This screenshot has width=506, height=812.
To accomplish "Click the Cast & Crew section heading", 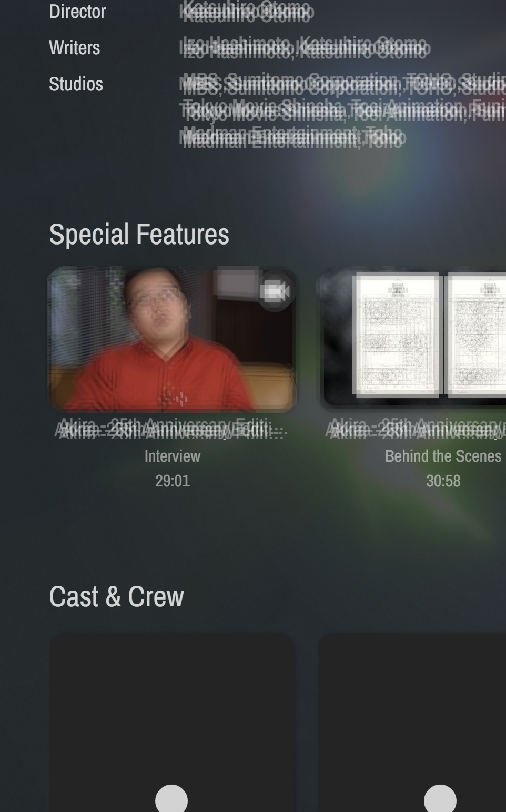I will [x=116, y=596].
